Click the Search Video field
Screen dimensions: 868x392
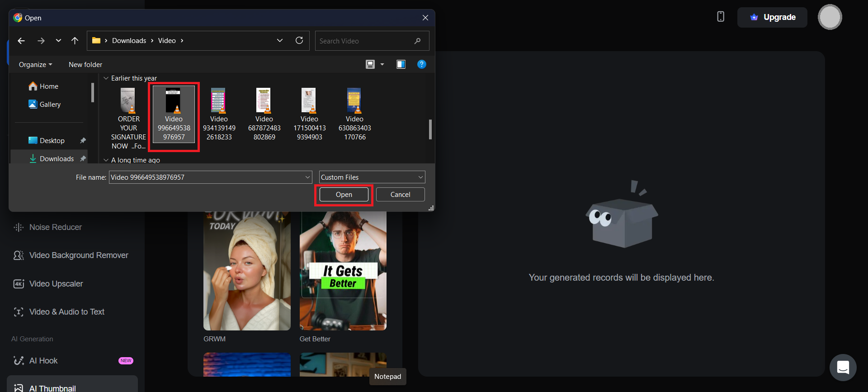(365, 41)
